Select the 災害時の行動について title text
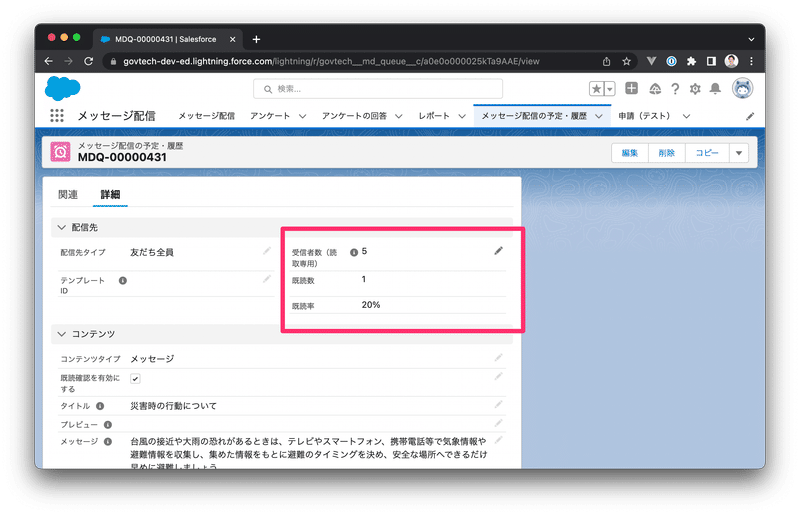Screen dimensions: 800x515 [x=173, y=406]
